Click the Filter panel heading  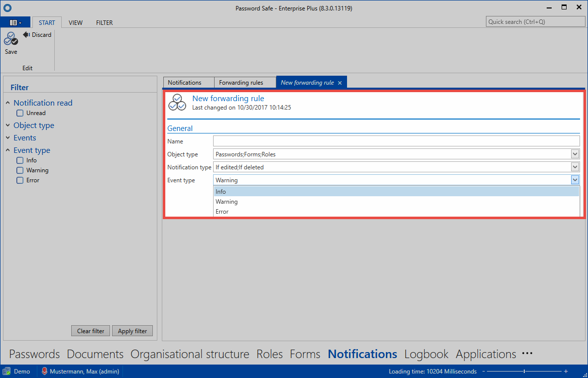[x=19, y=87]
